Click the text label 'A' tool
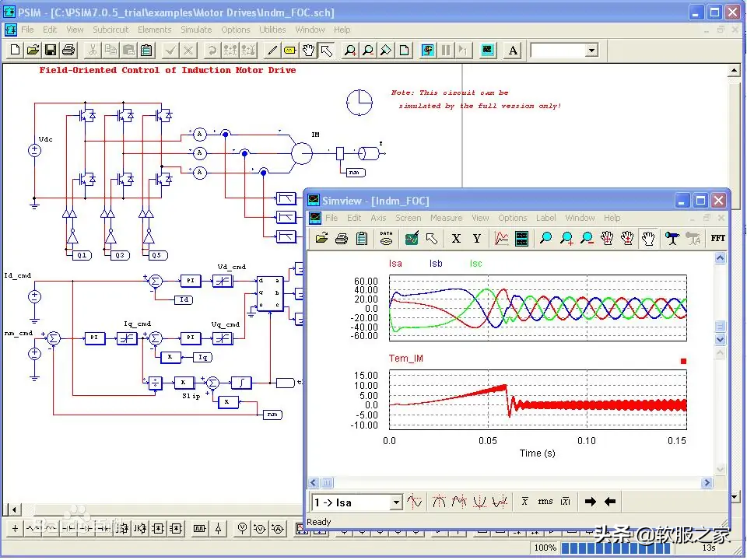Viewport: 747px width, 560px height. click(512, 51)
